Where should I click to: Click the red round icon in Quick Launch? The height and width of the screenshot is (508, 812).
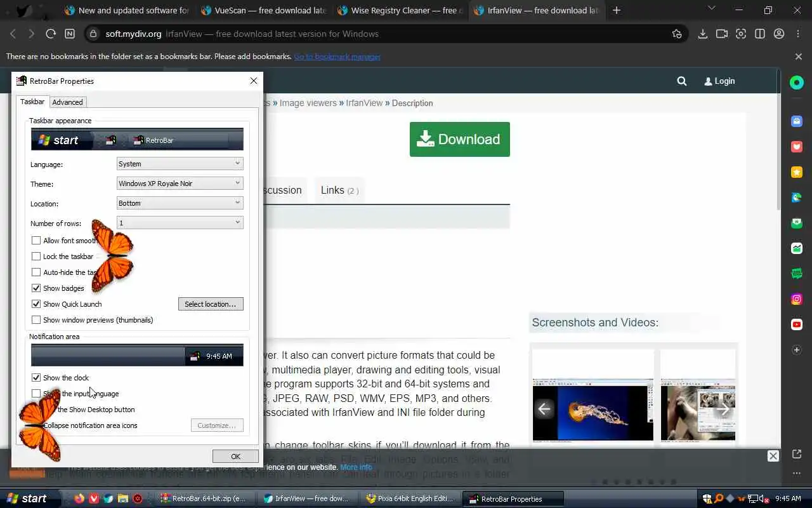pos(137,498)
